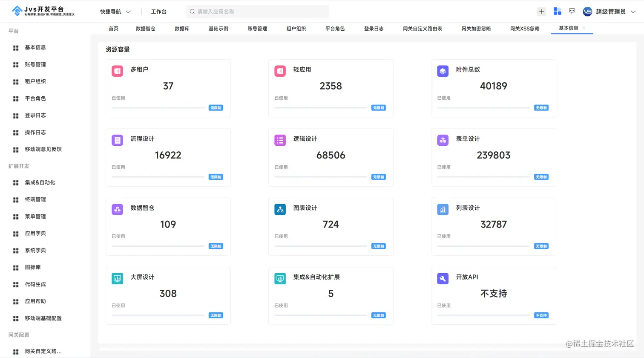
Task: Focus the 请输入应用名称 search field
Action: (257, 12)
